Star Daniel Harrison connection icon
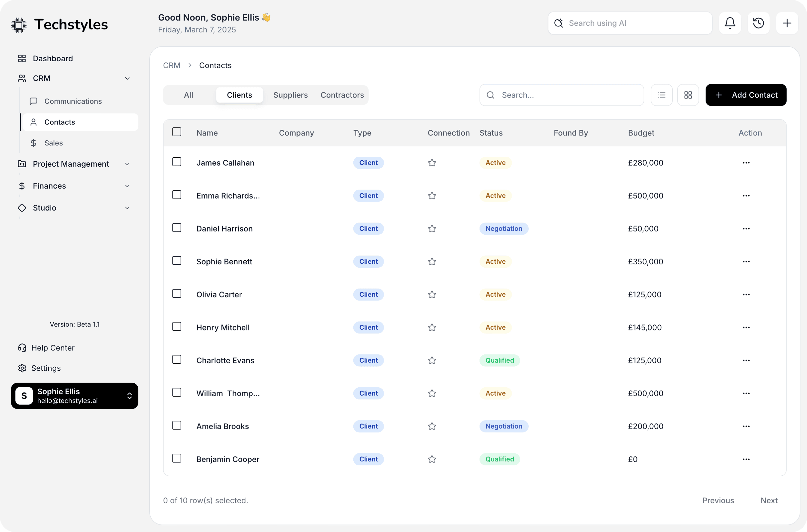 coord(432,229)
